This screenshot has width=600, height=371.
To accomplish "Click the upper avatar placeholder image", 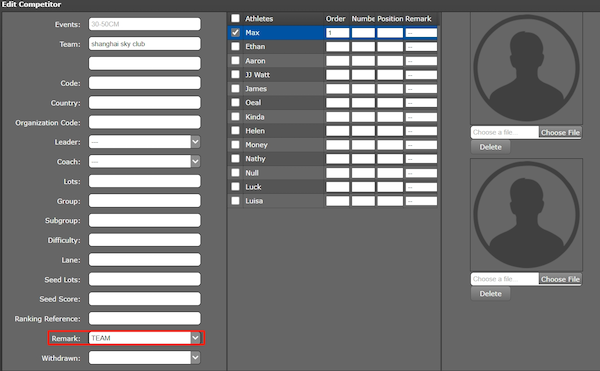I will tap(526, 68).
